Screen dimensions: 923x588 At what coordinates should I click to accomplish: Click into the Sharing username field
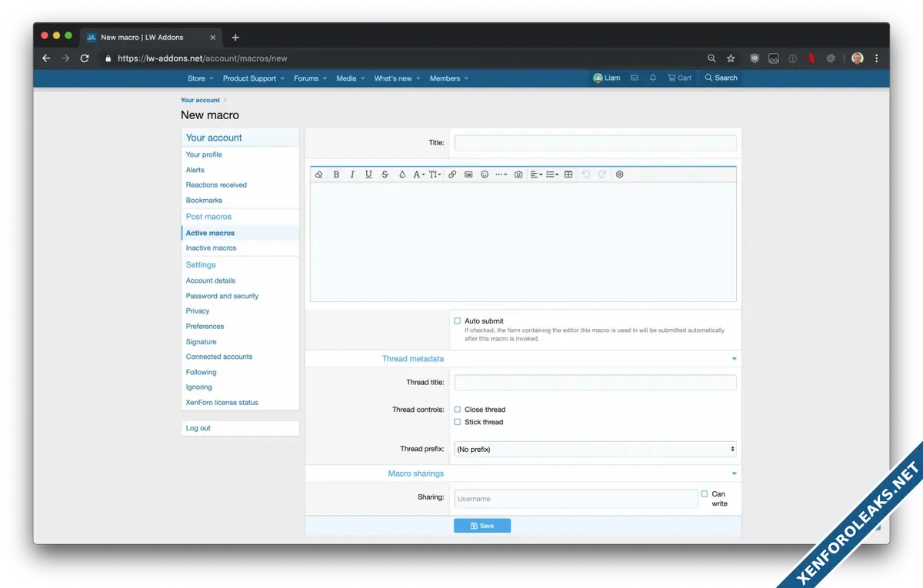pyautogui.click(x=575, y=499)
